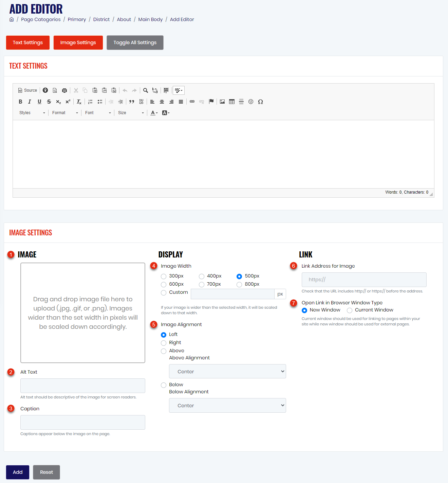Click the Insert Image icon
Viewport: 448px width, 483px height.
click(222, 102)
